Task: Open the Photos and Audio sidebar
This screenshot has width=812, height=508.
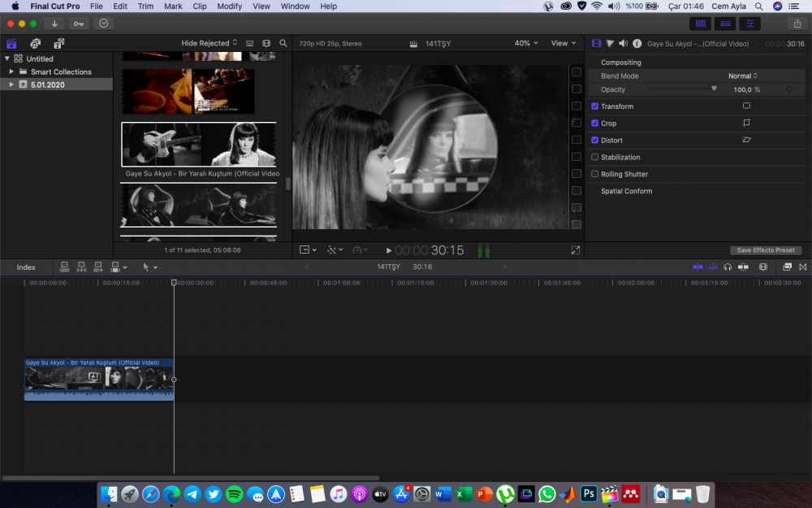Action: [x=35, y=43]
